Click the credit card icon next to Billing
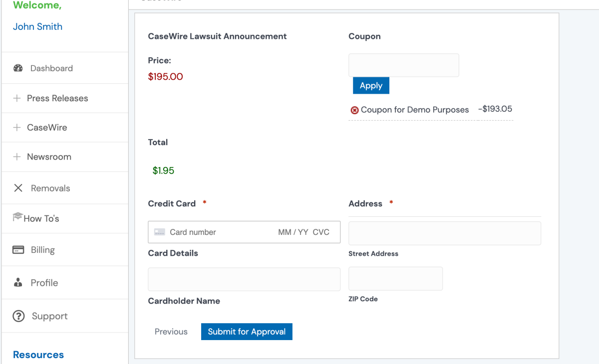The height and width of the screenshot is (364, 599). (18, 249)
